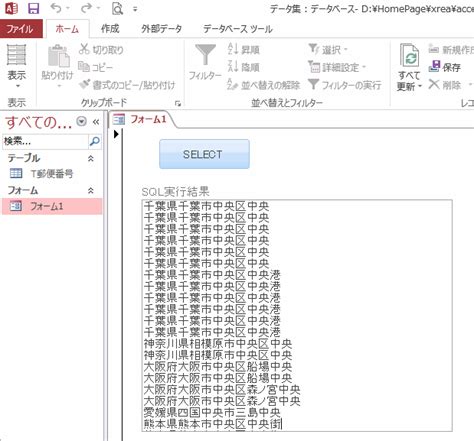
Task: Switch to the データベース ツール ribbon tab
Action: pos(238,29)
